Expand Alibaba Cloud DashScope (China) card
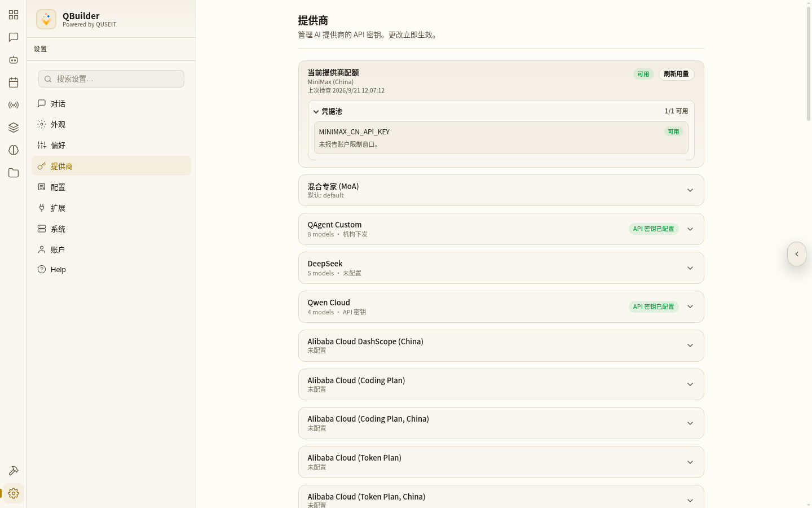812x508 pixels. tap(690, 345)
